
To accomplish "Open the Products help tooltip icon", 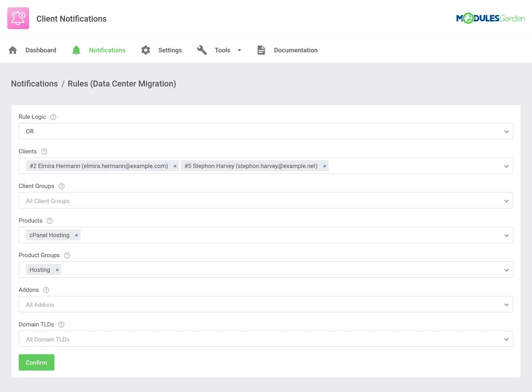I will tap(50, 221).
